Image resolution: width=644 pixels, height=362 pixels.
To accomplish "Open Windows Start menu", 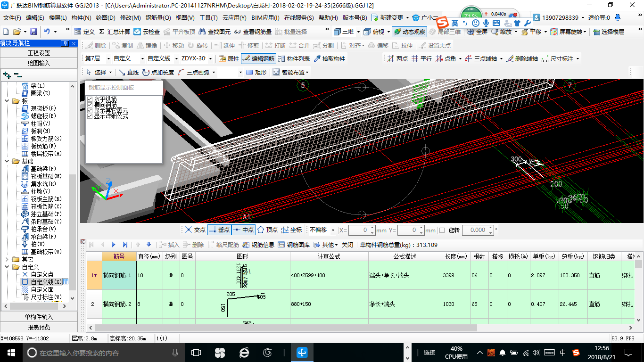I will pyautogui.click(x=11, y=352).
